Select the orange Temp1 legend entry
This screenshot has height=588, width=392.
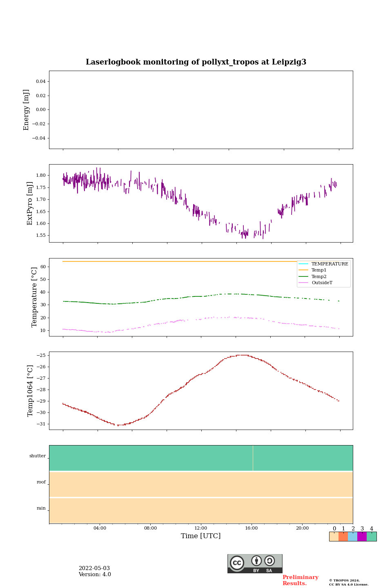pos(319,270)
